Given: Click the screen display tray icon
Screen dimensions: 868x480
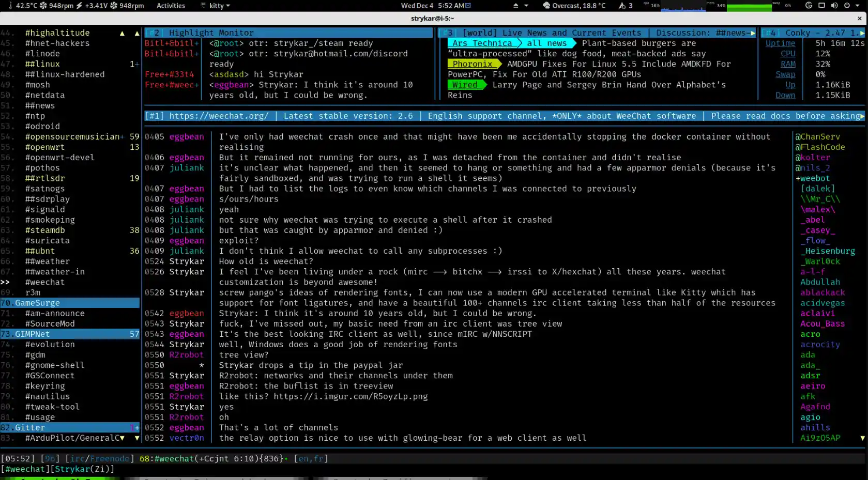Looking at the screenshot, I should point(821,6).
